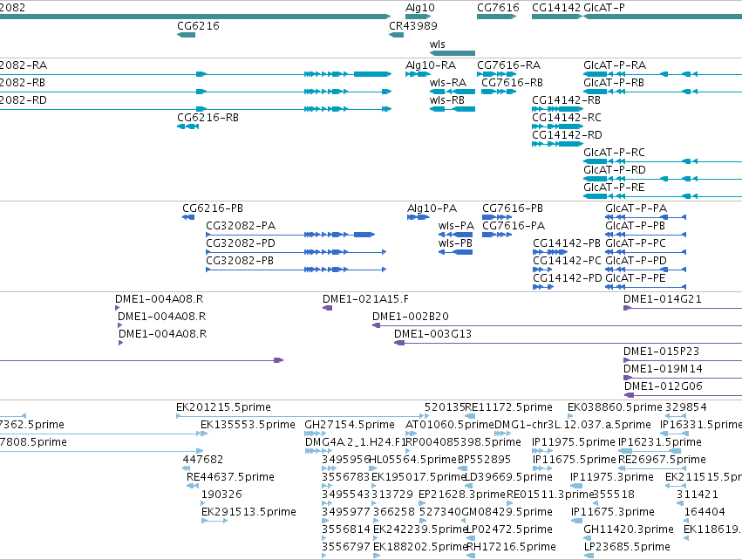The image size is (742, 560).
Task: Open the CG14142 gene entry
Action: click(556, 8)
